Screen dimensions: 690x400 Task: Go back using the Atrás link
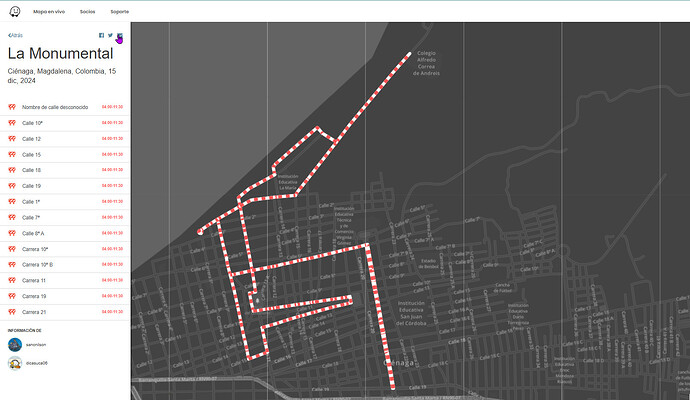tap(16, 35)
